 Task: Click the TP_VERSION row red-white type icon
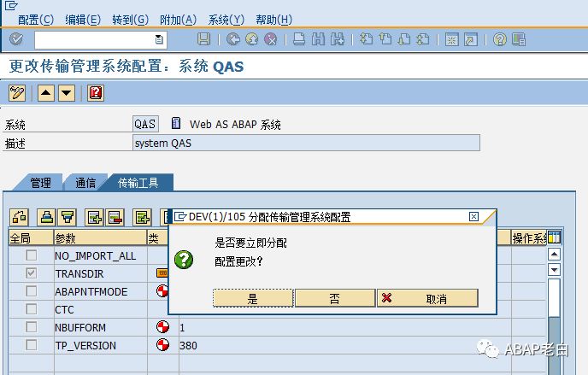click(x=162, y=344)
